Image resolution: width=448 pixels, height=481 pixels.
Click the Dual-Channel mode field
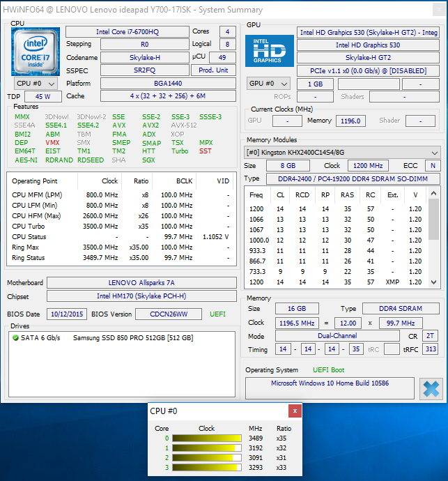(x=337, y=336)
